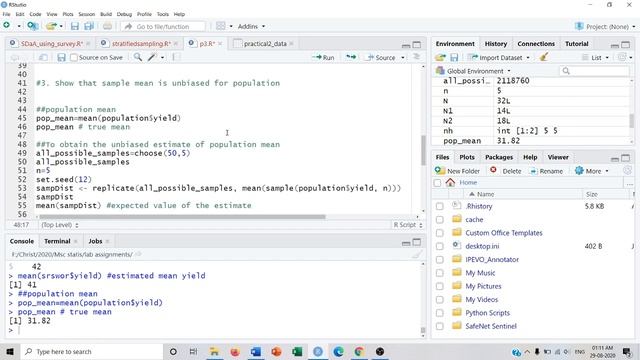The width and height of the screenshot is (640, 360).
Task: Switch to the practical2_data tab
Action: pos(265,44)
